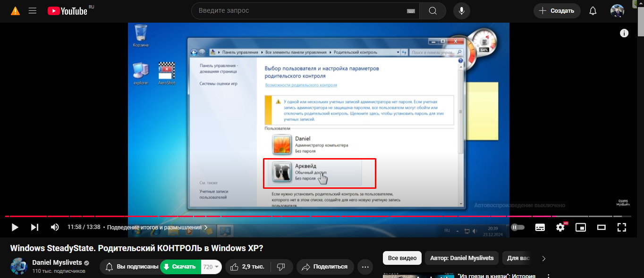This screenshot has width=644, height=278.
Task: Enter fullscreen mode
Action: click(622, 227)
